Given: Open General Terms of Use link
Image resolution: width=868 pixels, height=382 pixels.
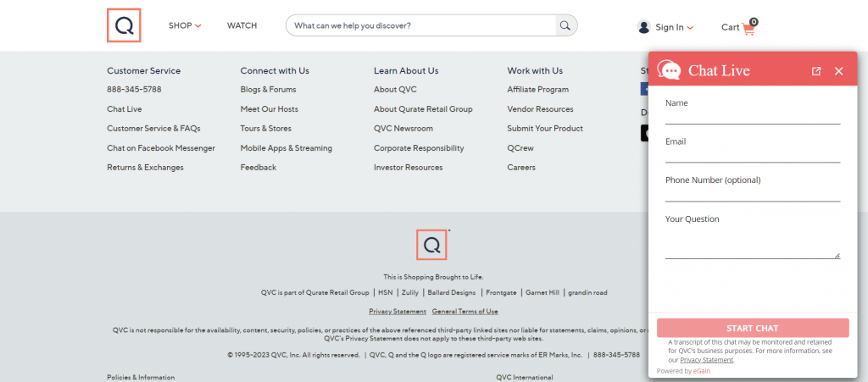Looking at the screenshot, I should [465, 311].
